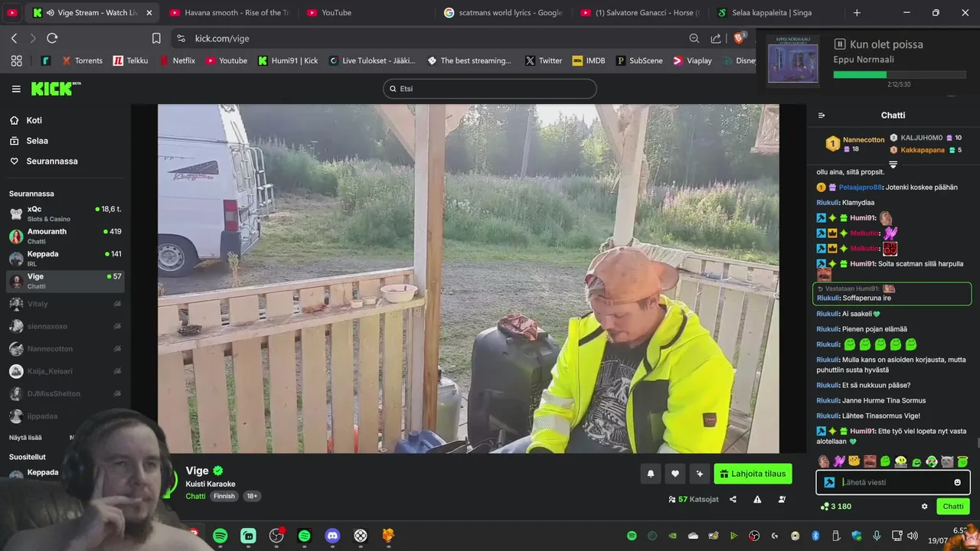Open the Kick hamburger menu
This screenshot has height=551, width=980.
tap(16, 89)
